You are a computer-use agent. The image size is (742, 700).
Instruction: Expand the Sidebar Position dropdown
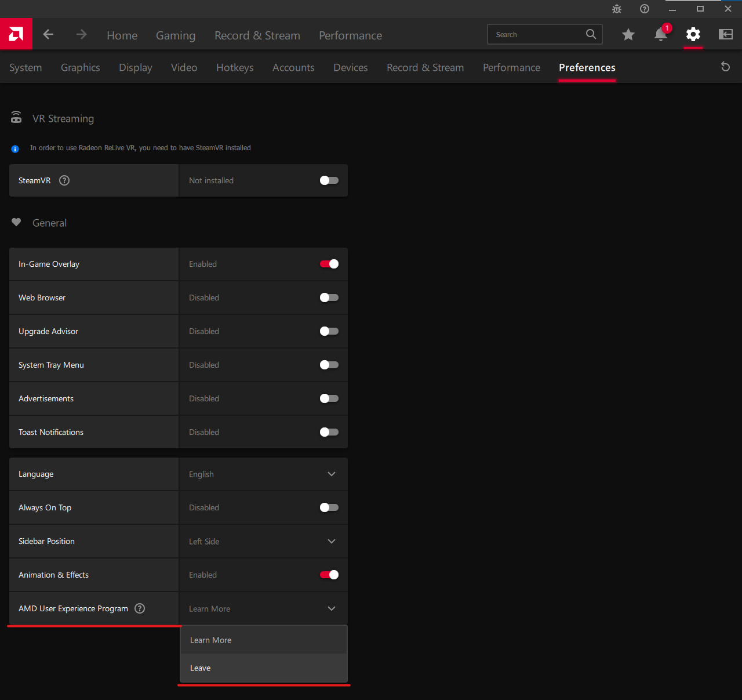click(264, 541)
